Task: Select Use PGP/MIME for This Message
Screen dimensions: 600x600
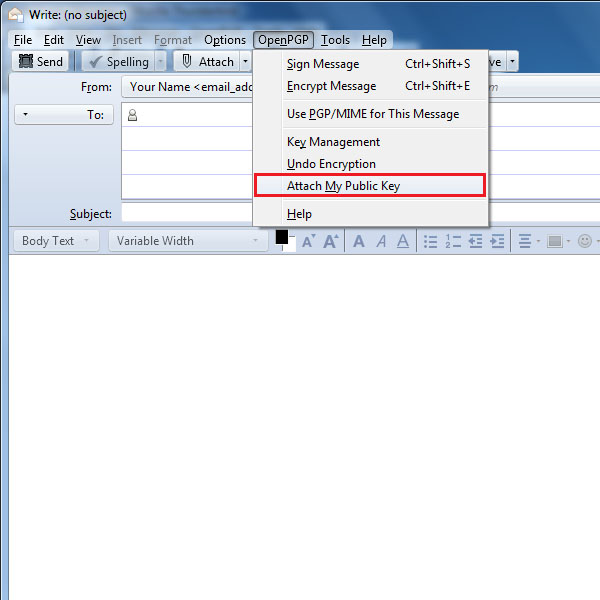Action: click(x=370, y=114)
